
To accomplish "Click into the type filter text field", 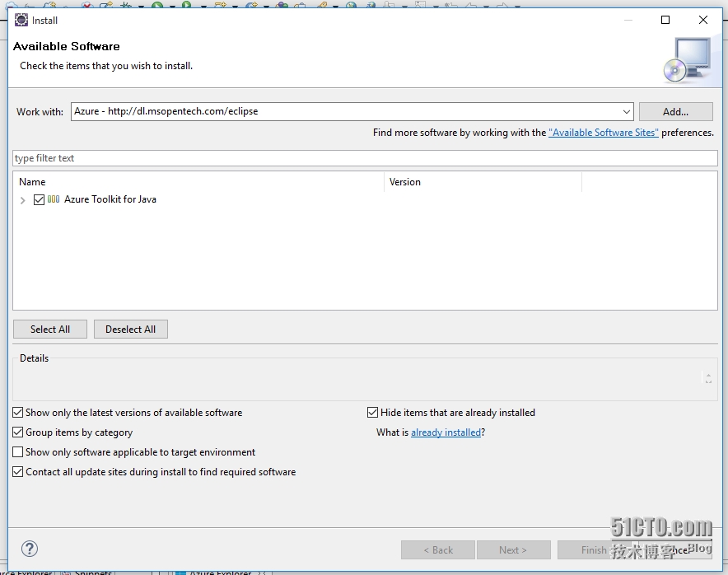I will [x=365, y=158].
